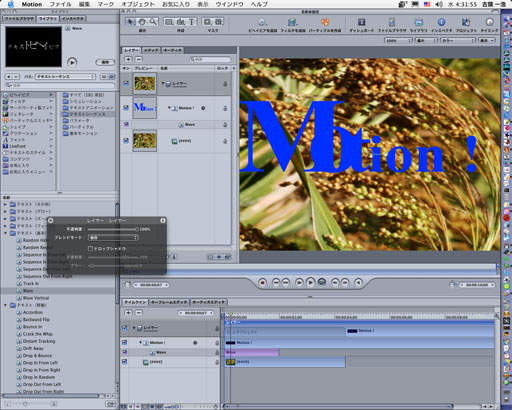Screen dimensions: 512x410
Task: Play the Wave preview in Library
Action: tap(72, 62)
